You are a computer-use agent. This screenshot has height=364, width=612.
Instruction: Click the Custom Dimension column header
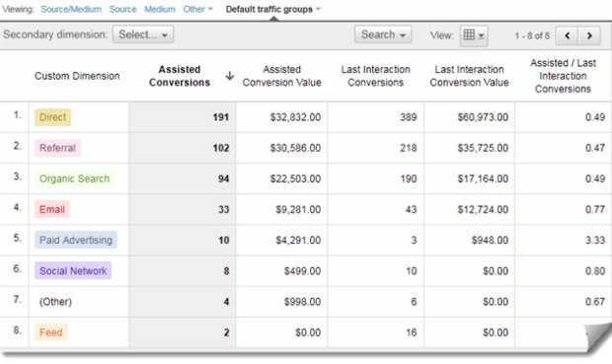pos(77,76)
